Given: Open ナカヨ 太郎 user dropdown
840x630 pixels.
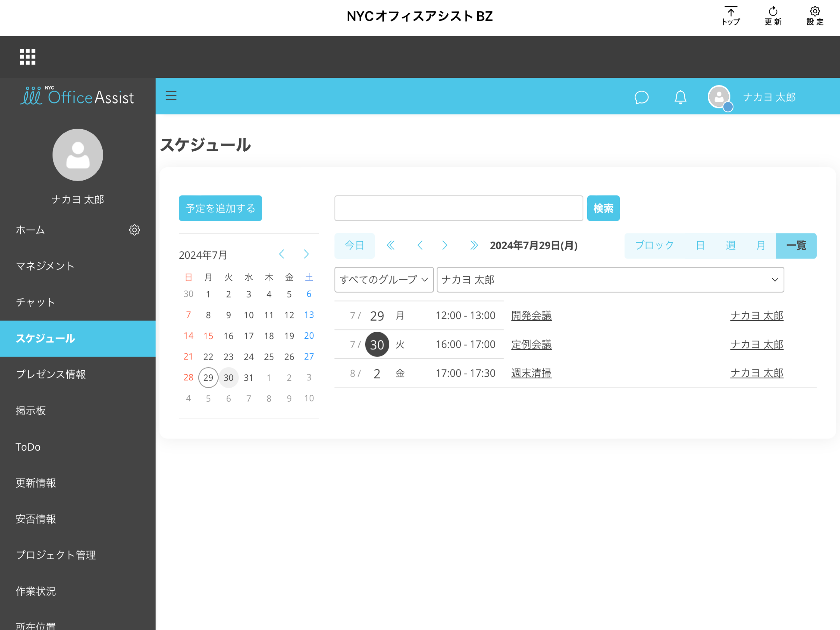Looking at the screenshot, I should [610, 280].
